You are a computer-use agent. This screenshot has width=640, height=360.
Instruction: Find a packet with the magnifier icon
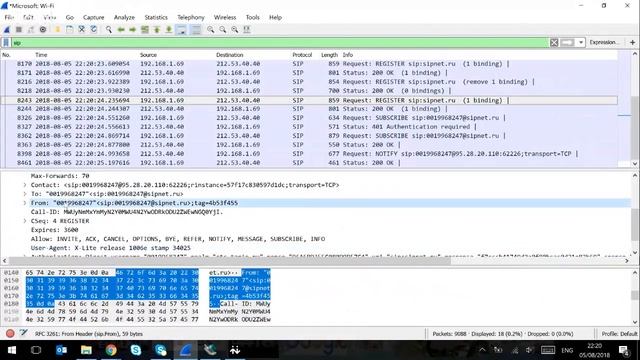click(x=109, y=29)
